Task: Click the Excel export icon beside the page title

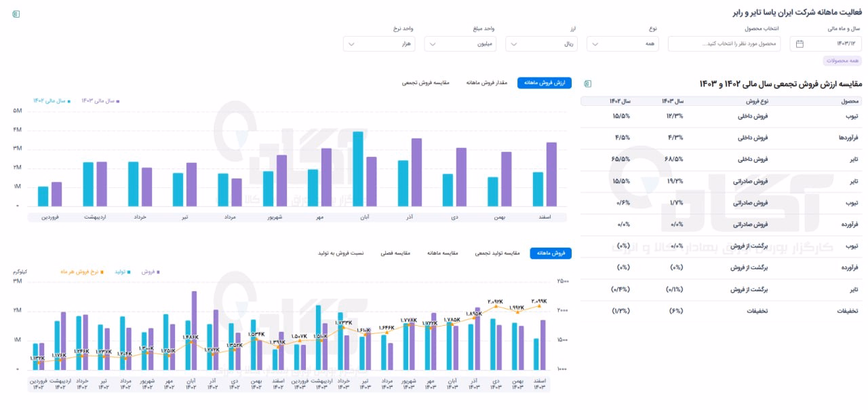Action: click(x=16, y=14)
